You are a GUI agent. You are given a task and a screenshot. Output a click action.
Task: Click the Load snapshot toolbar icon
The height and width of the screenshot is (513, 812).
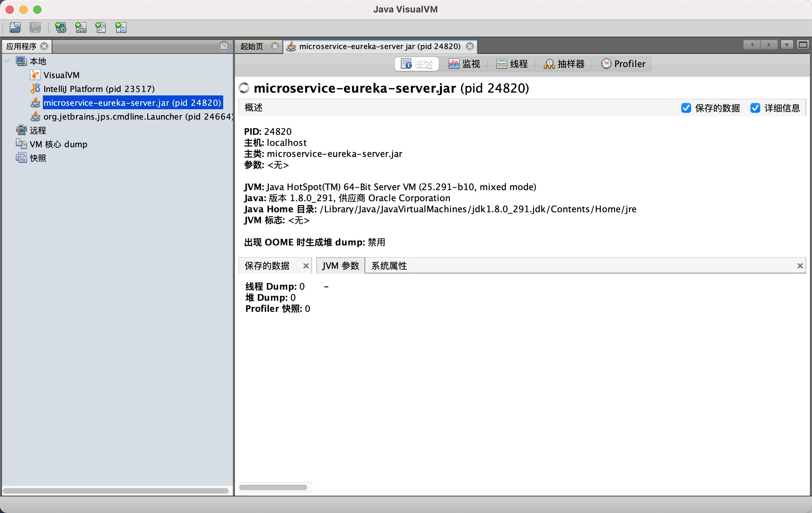15,27
